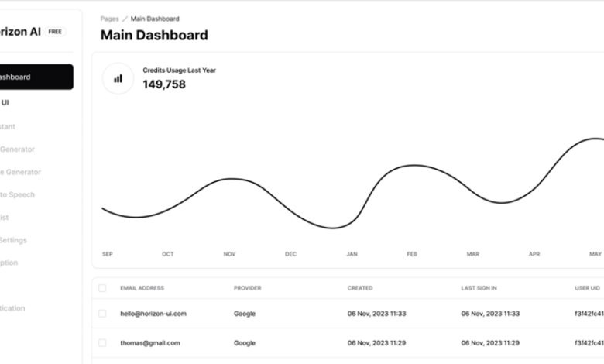Check the box for thomas@gmail.com row
Screen dimensions: 604x364
coord(102,343)
